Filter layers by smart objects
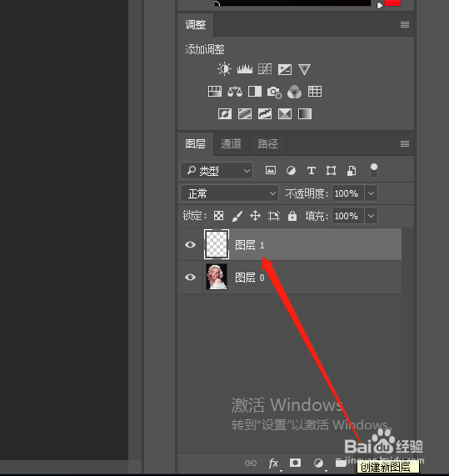This screenshot has width=449, height=476. (352, 171)
